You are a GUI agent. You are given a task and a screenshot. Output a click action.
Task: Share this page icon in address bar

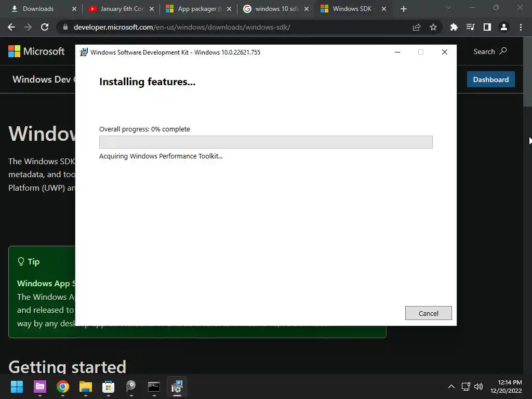click(x=417, y=27)
